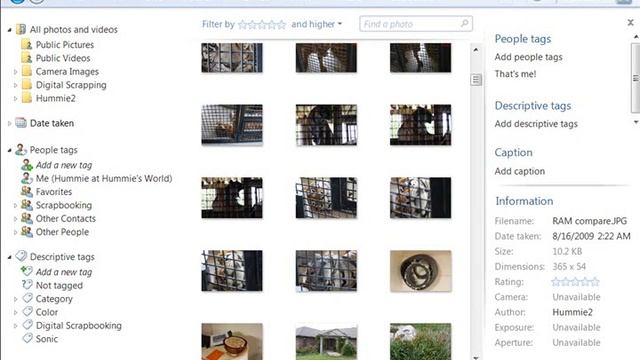Select the Not tagged label
The height and width of the screenshot is (360, 640).
point(59,285)
